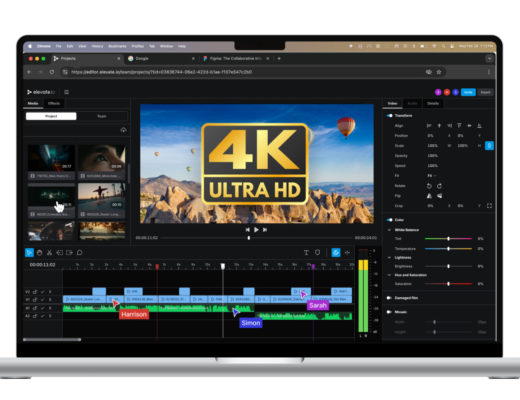This screenshot has height=400, width=520.
Task: Click the Temperature slider handle
Action: click(x=448, y=249)
